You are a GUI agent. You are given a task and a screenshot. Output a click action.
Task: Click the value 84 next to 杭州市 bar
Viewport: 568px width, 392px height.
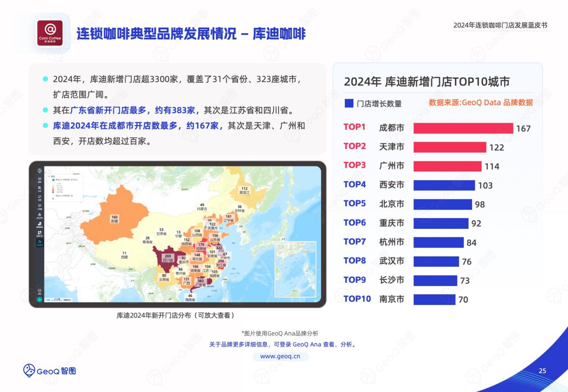471,242
